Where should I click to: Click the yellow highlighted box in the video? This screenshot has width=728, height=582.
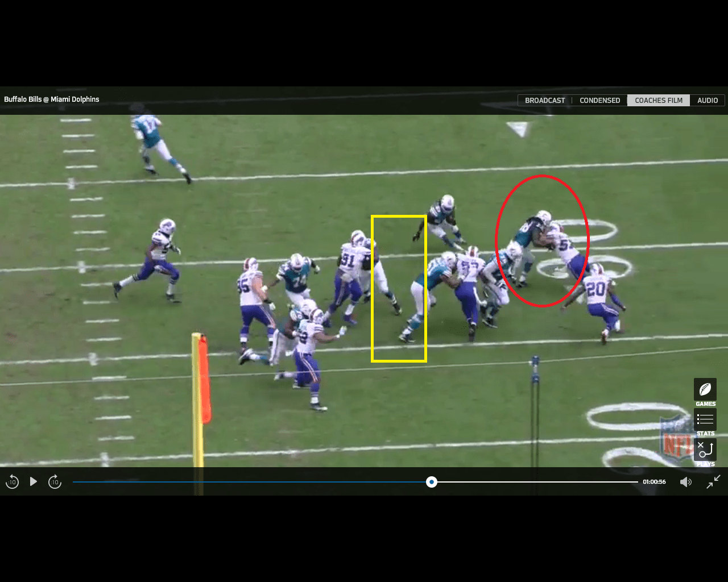pos(399,288)
